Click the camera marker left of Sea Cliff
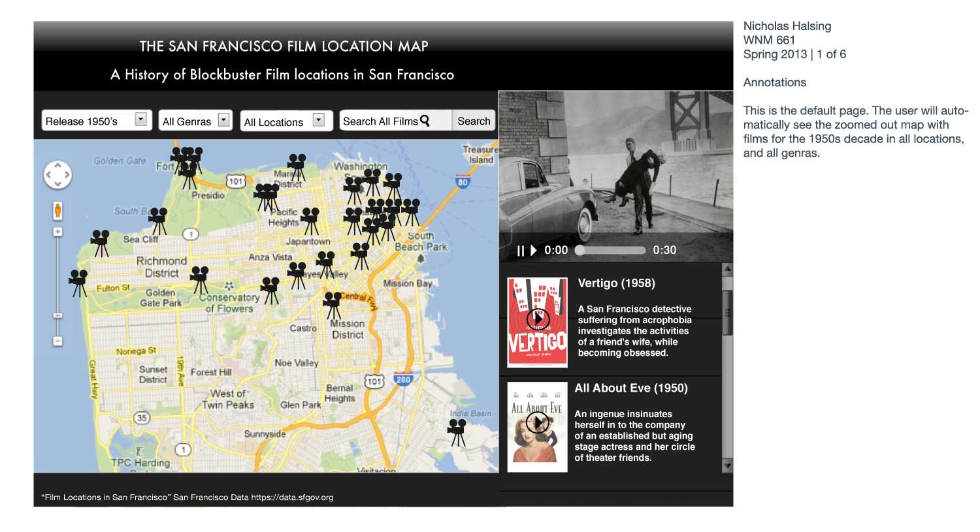This screenshot has width=980, height=532. 101,243
